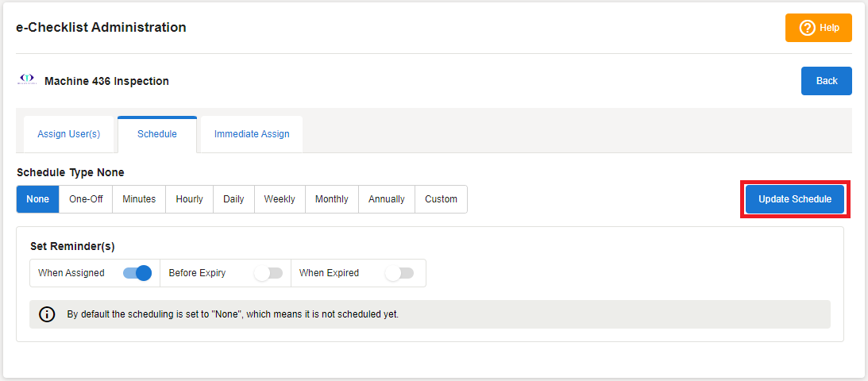Click Update Schedule button
The image size is (868, 381).
pyautogui.click(x=795, y=199)
